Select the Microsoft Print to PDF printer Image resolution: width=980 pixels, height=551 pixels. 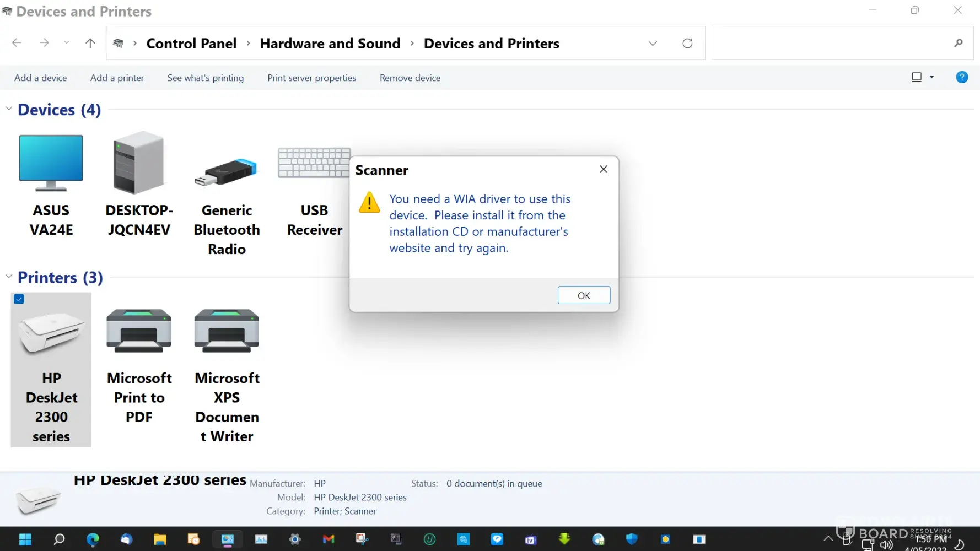(139, 331)
